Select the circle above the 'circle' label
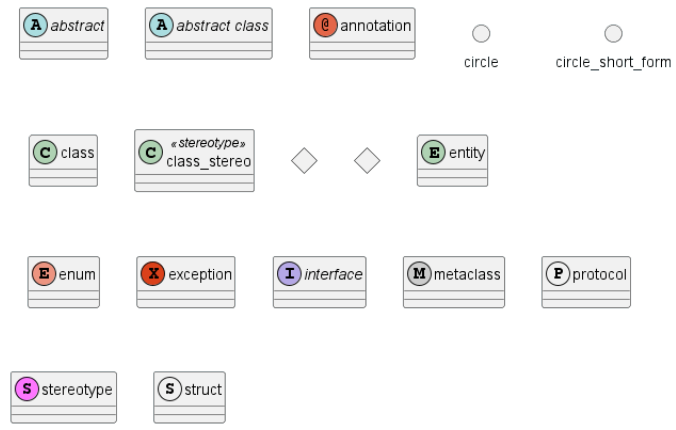The height and width of the screenshot is (430, 676). coord(481,34)
